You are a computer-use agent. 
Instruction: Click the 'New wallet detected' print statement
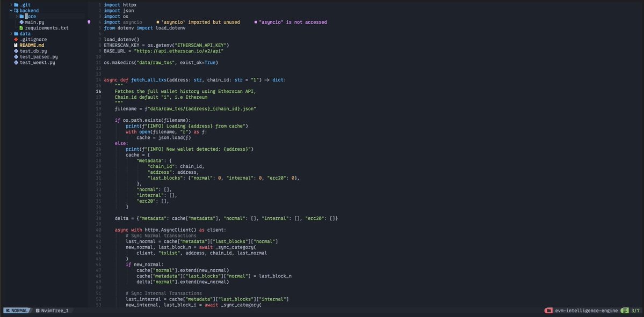(x=190, y=149)
